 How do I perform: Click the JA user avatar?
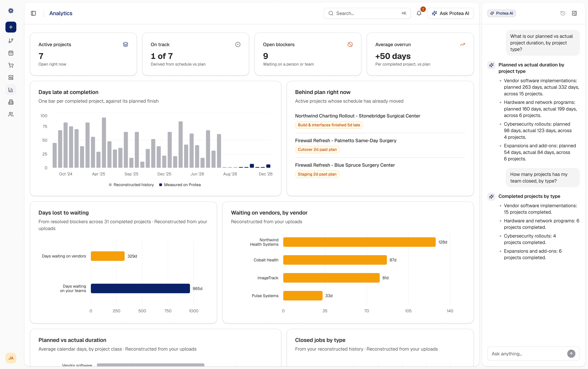point(11,358)
